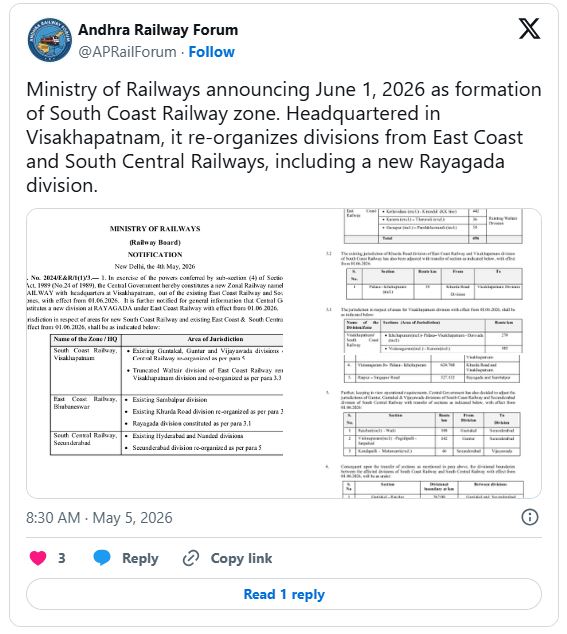This screenshot has height=634, width=567.
Task: Visit the @APRailForum handle link
Action: (127, 52)
